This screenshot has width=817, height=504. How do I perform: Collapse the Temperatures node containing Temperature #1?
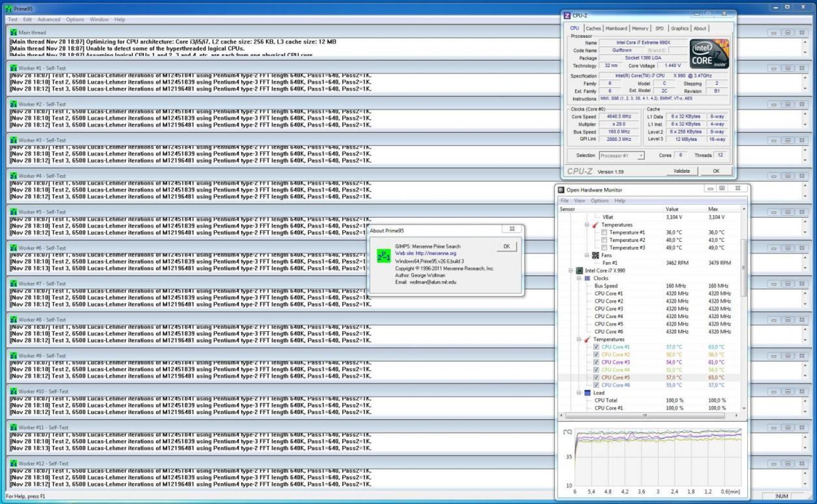point(587,224)
